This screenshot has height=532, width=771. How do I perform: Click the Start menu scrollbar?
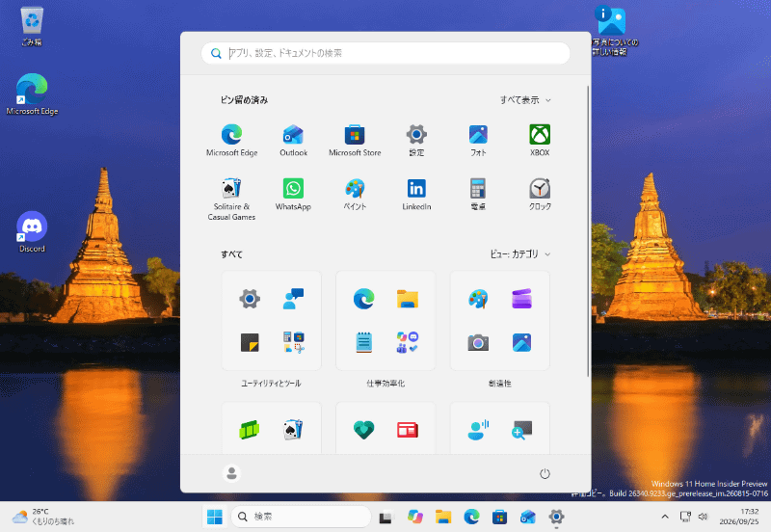588,231
